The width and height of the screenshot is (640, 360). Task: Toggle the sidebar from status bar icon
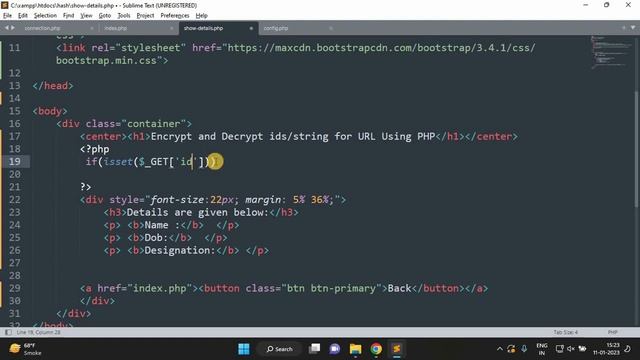point(8,332)
